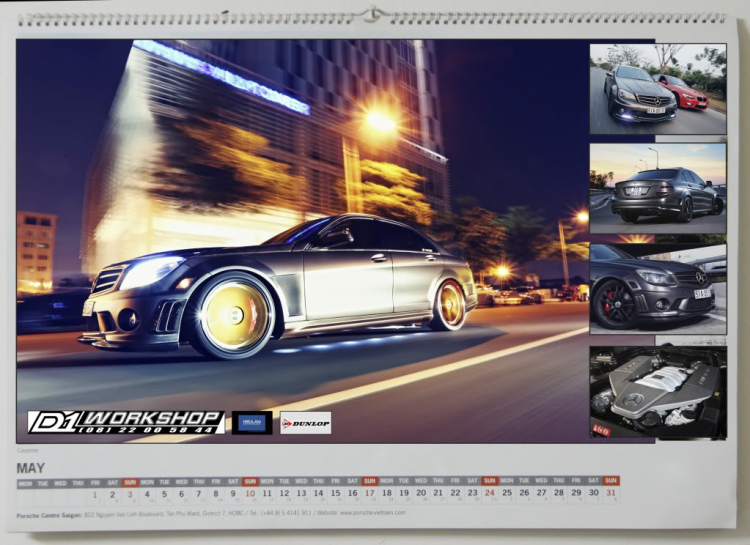Open the rear-view Mercedes thumbnail at sunset
This screenshot has height=545, width=750.
coord(658,188)
